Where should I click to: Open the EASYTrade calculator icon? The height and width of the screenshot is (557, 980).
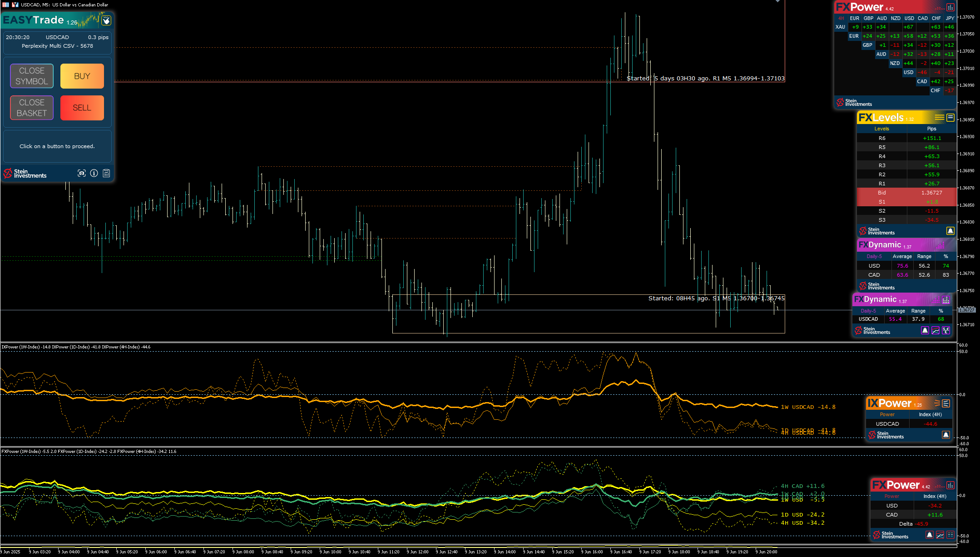(106, 173)
